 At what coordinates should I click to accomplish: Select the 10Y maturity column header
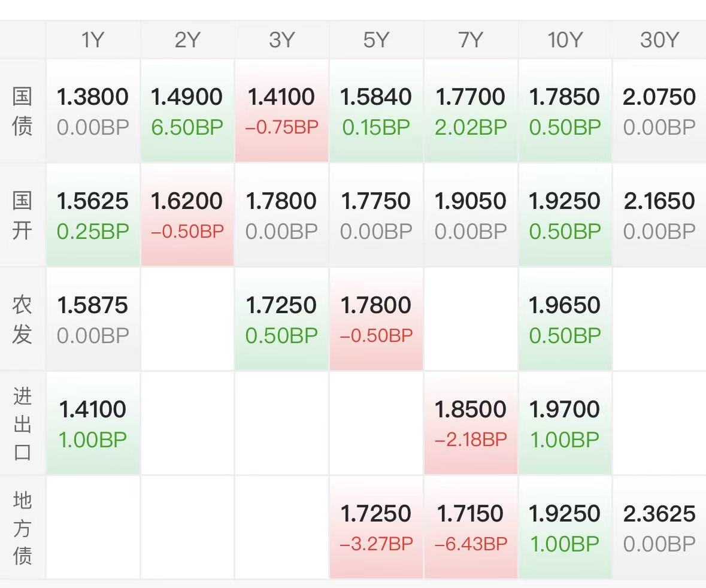click(565, 40)
